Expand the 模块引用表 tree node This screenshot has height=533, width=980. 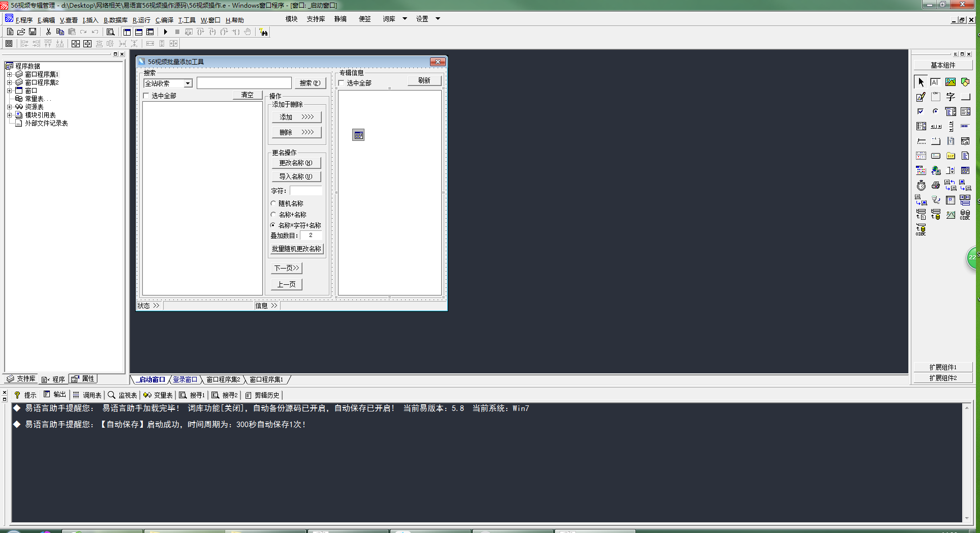[9, 115]
